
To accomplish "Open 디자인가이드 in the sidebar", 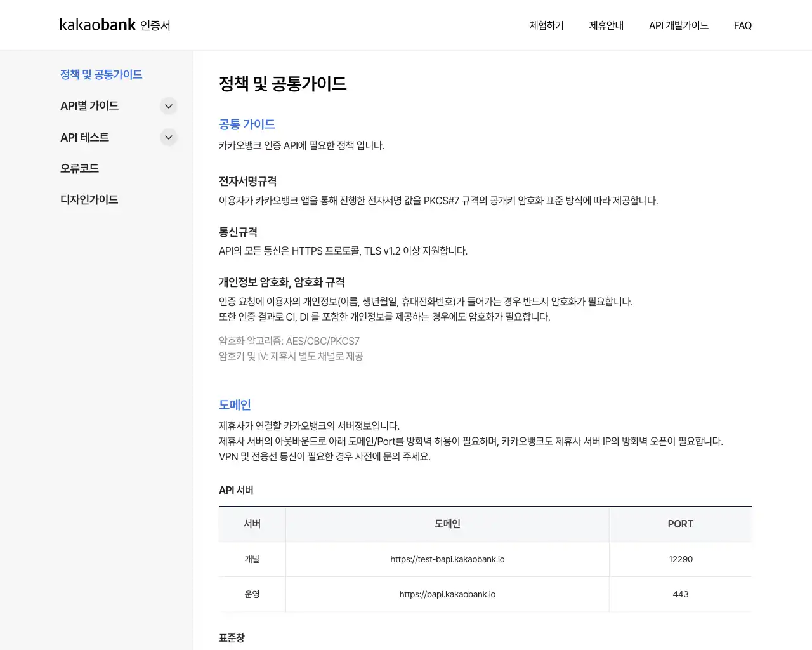I will pos(89,199).
